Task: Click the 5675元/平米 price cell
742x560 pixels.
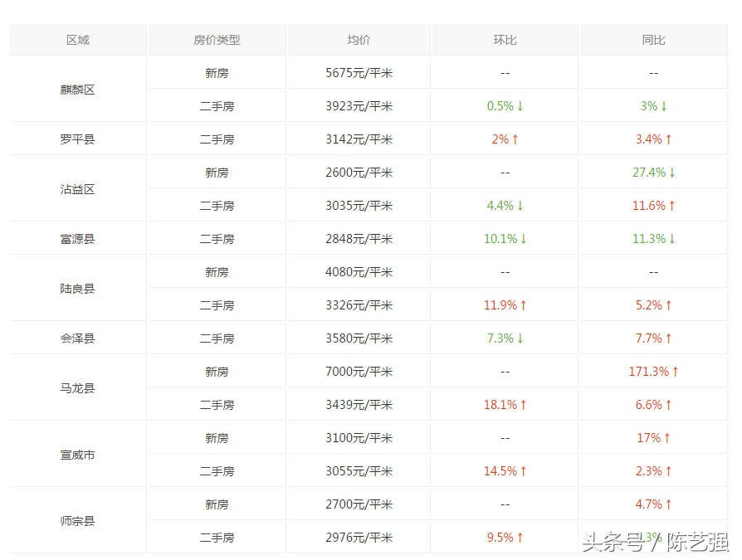Action: [x=359, y=73]
